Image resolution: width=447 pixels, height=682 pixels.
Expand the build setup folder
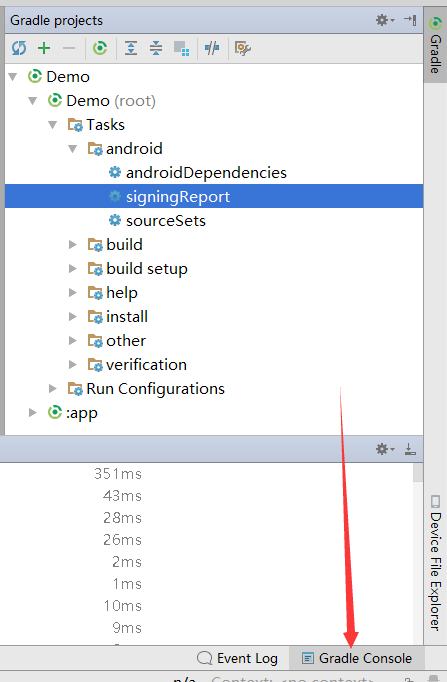click(x=73, y=269)
